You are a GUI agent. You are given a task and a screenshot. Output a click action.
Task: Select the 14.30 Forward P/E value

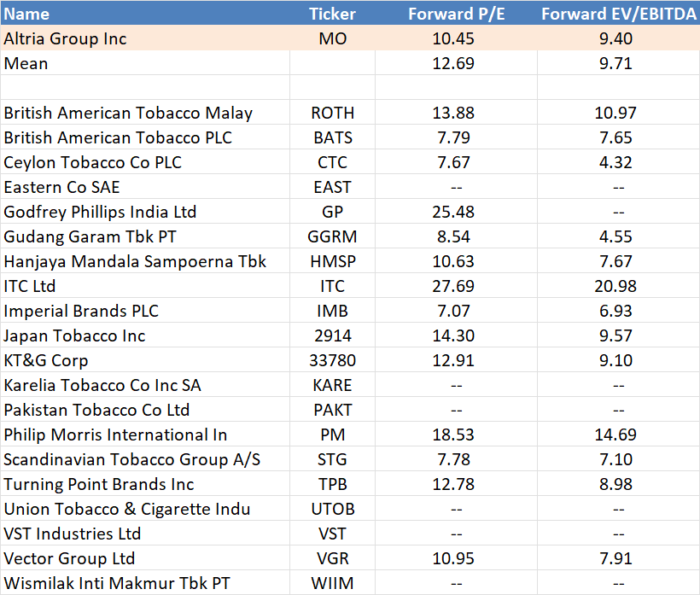[x=456, y=335]
